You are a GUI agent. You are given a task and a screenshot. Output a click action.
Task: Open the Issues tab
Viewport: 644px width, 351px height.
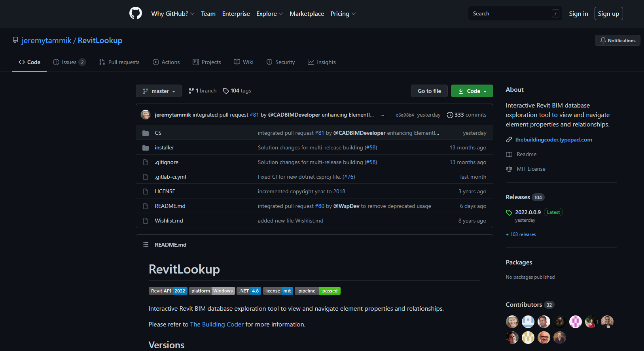point(70,62)
